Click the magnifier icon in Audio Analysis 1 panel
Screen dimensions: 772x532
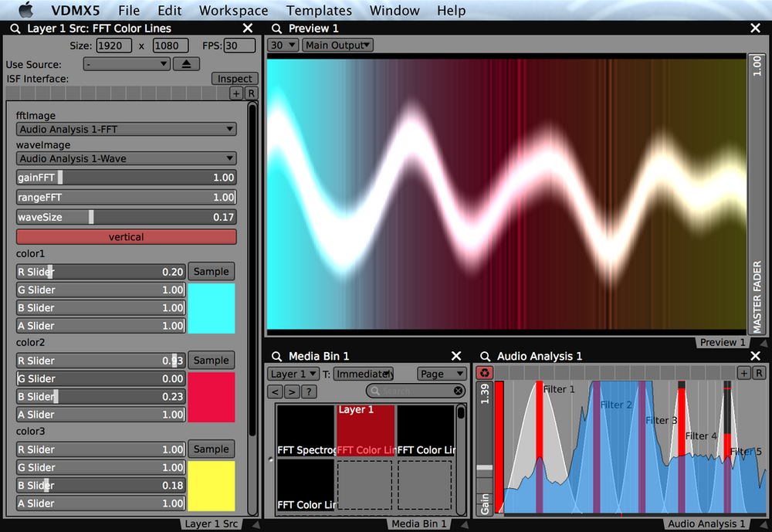pos(485,356)
